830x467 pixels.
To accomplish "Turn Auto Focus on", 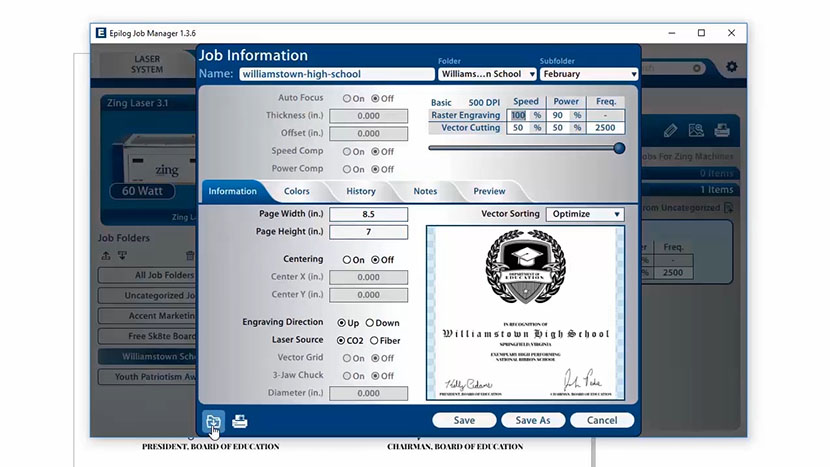I will [347, 99].
